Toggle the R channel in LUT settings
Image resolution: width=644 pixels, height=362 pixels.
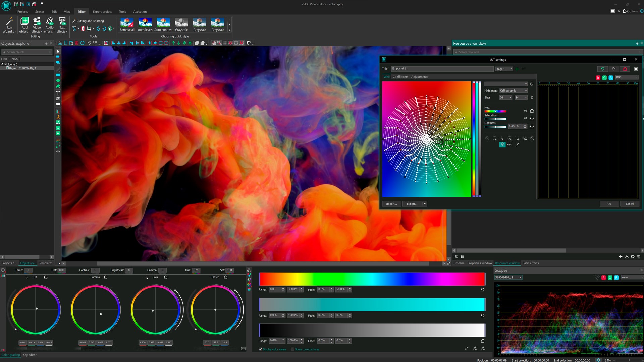[x=597, y=77]
